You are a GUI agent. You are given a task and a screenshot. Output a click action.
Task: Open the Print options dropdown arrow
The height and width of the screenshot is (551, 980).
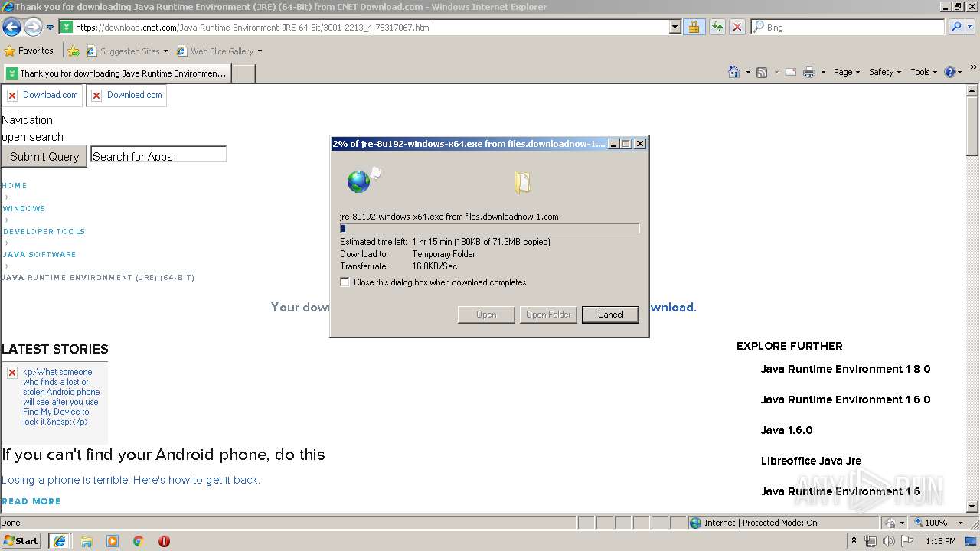(823, 72)
